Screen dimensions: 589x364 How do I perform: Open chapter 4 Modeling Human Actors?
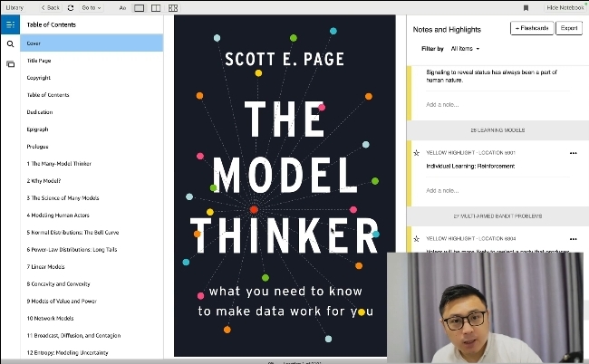pyautogui.click(x=92, y=216)
